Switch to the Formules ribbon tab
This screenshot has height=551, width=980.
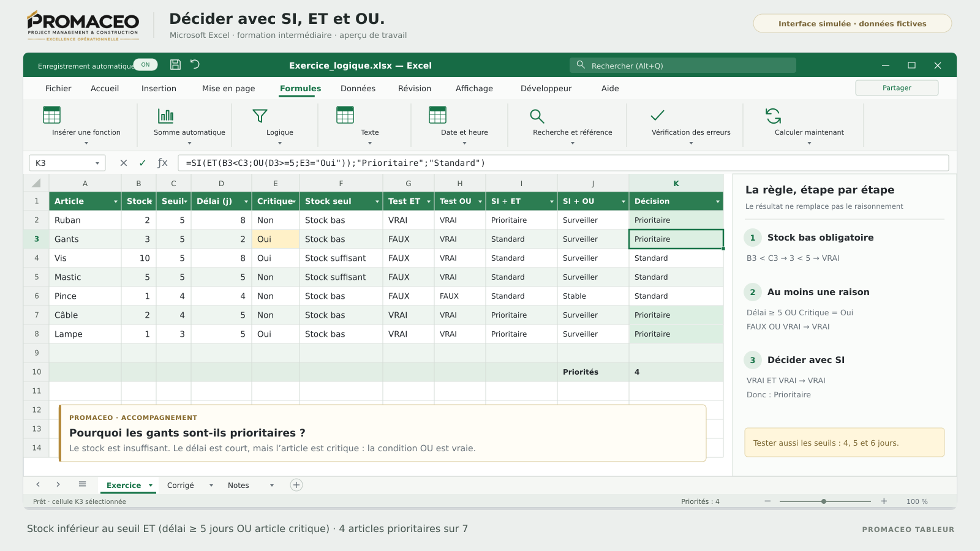click(300, 89)
